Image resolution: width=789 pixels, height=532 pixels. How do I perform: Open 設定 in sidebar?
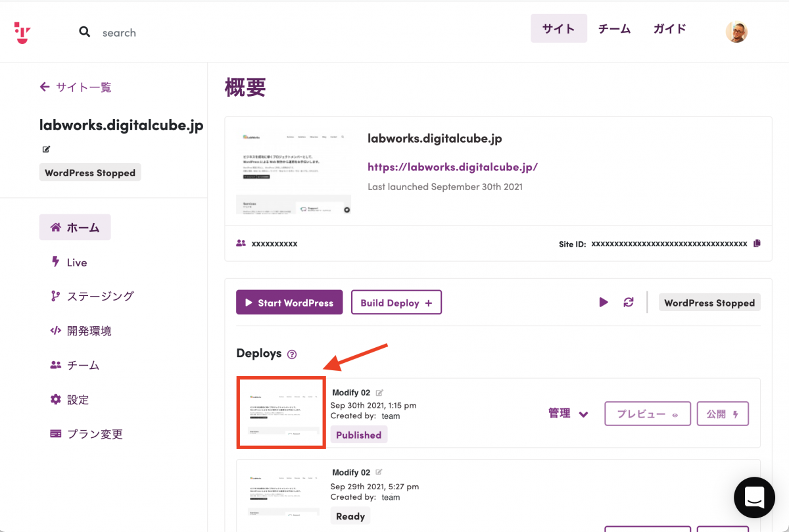click(x=69, y=400)
